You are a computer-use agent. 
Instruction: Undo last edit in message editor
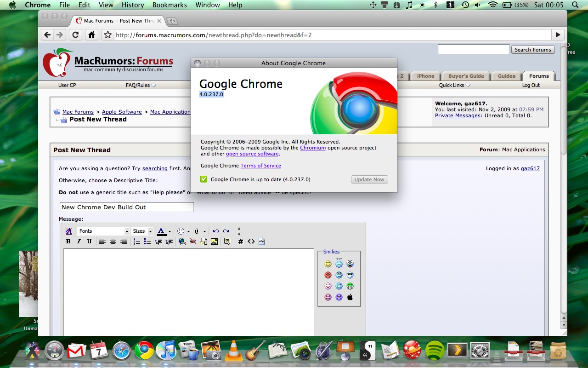(x=215, y=231)
